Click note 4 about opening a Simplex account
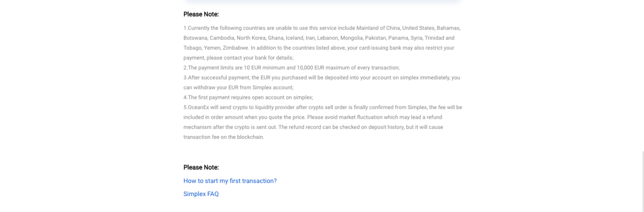This screenshot has height=212, width=644. [x=248, y=97]
